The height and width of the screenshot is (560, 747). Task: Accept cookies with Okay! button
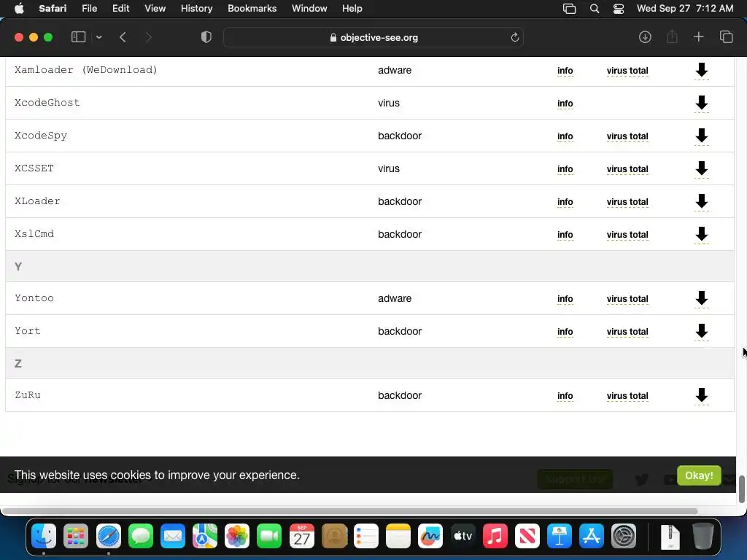click(x=699, y=475)
